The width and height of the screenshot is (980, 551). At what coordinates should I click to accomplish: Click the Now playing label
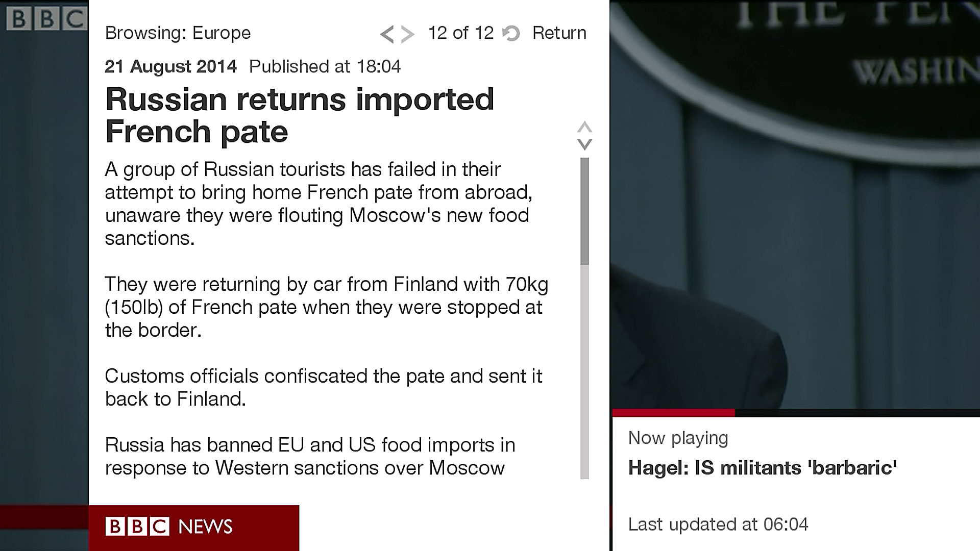pos(678,438)
